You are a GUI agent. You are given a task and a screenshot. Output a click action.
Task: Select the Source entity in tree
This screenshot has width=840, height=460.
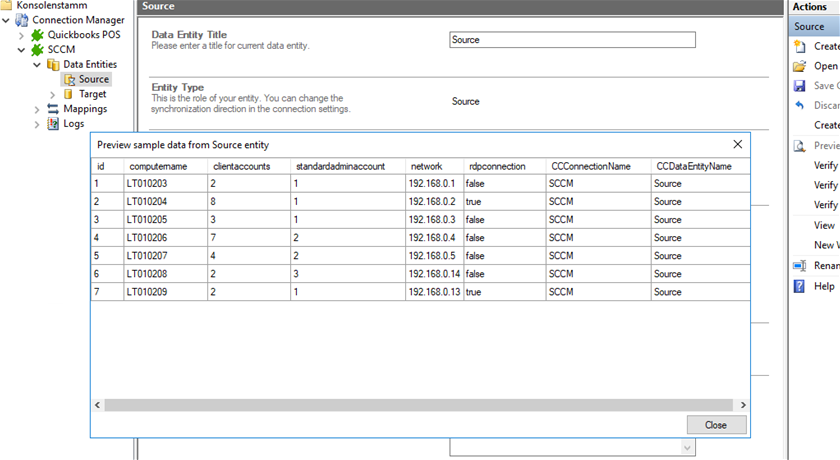(x=93, y=79)
